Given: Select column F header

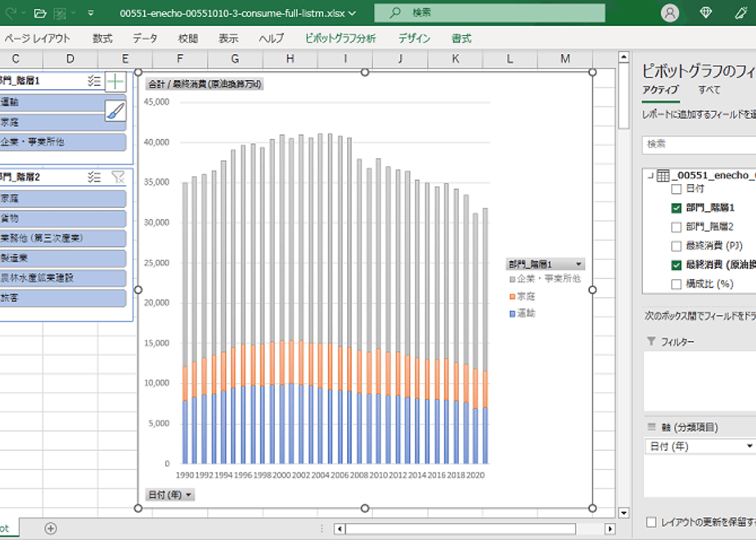Looking at the screenshot, I should click(x=180, y=59).
